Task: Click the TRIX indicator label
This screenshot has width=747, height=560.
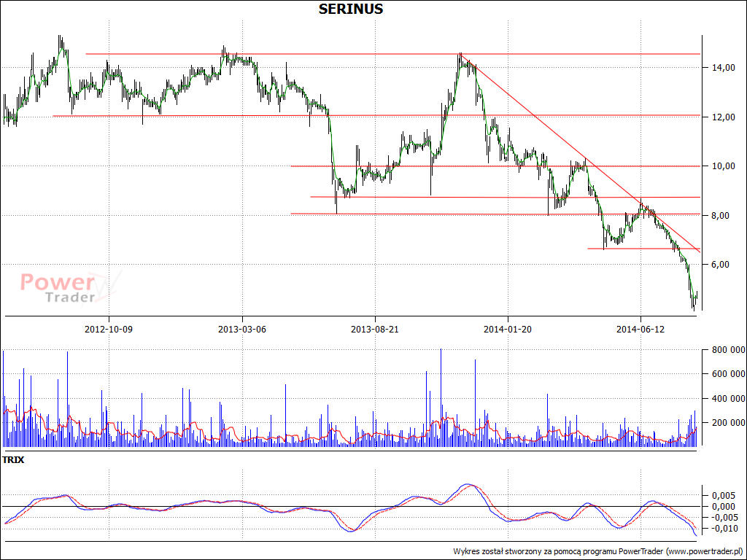Action: [x=13, y=460]
